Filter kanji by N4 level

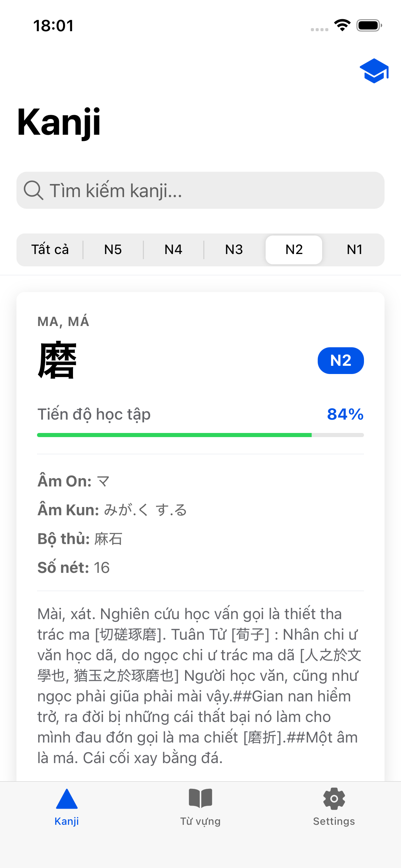tap(173, 250)
